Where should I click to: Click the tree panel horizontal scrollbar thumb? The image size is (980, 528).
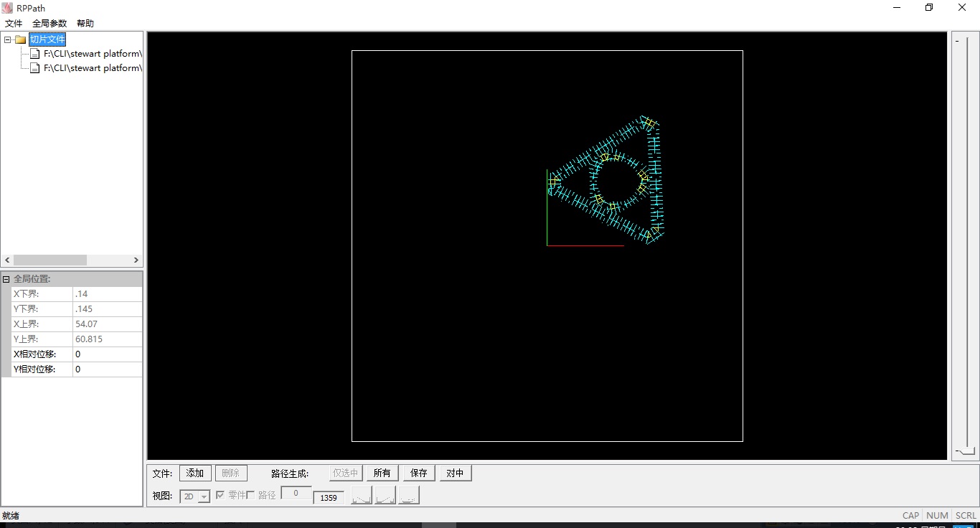coord(50,260)
